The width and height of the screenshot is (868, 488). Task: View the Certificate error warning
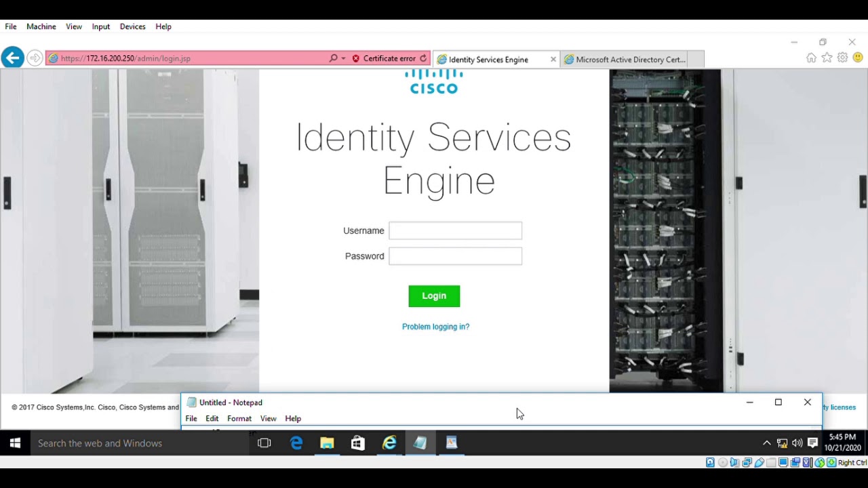pyautogui.click(x=384, y=58)
